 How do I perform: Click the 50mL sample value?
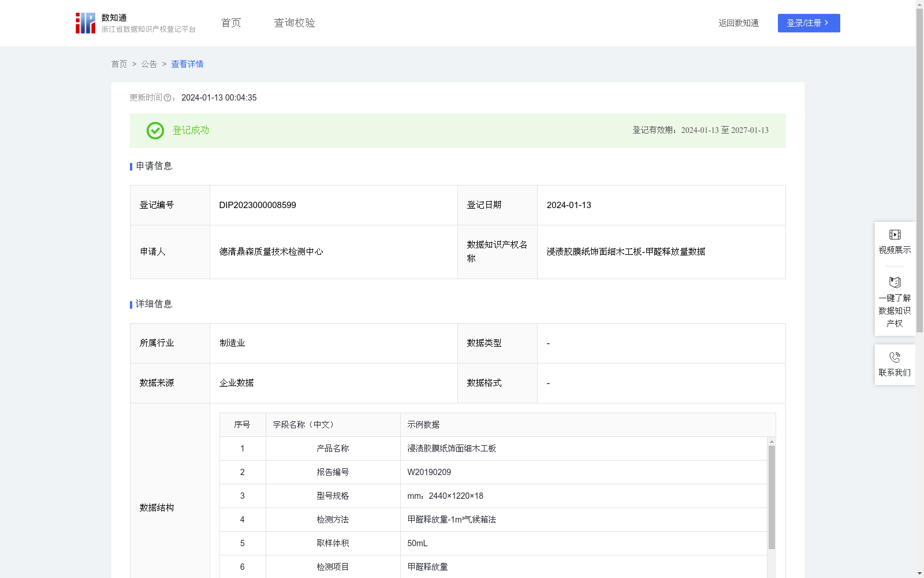click(418, 543)
